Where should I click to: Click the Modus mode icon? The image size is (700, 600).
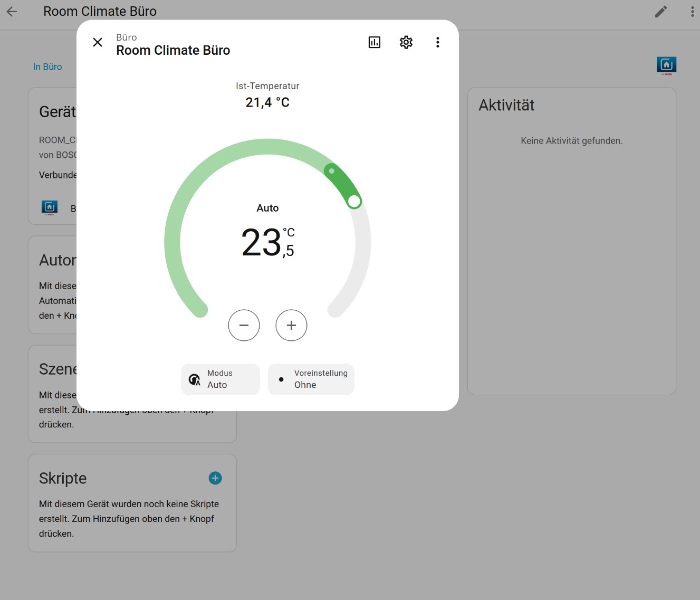[x=195, y=379]
